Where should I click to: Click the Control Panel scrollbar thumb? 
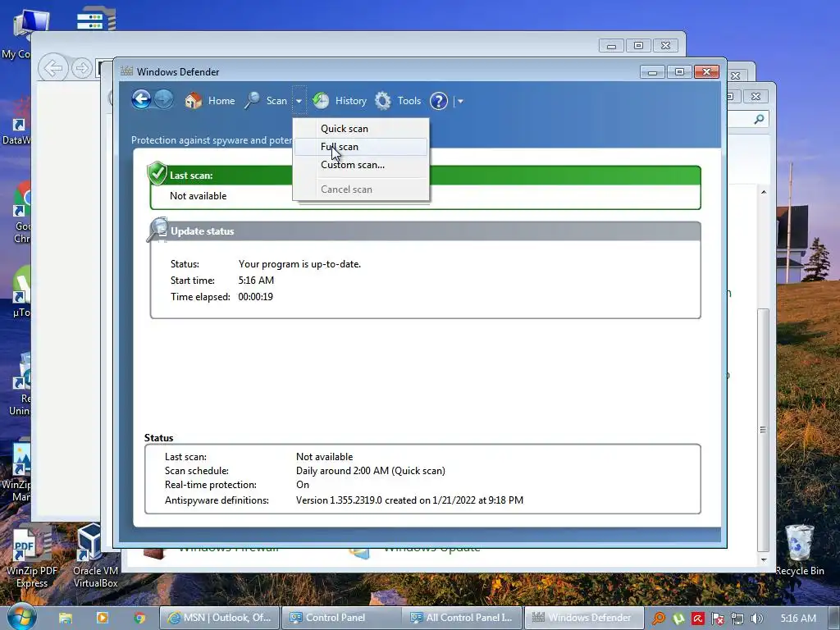click(x=763, y=430)
